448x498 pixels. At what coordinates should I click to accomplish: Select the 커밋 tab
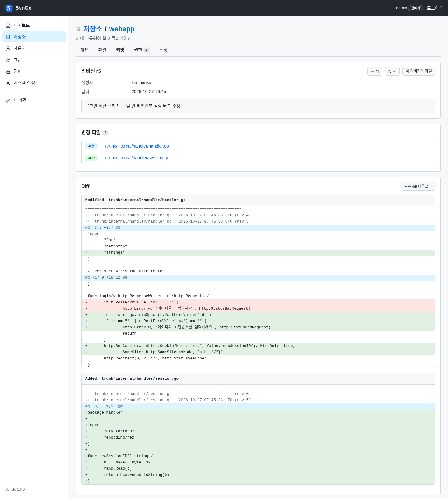click(x=120, y=50)
